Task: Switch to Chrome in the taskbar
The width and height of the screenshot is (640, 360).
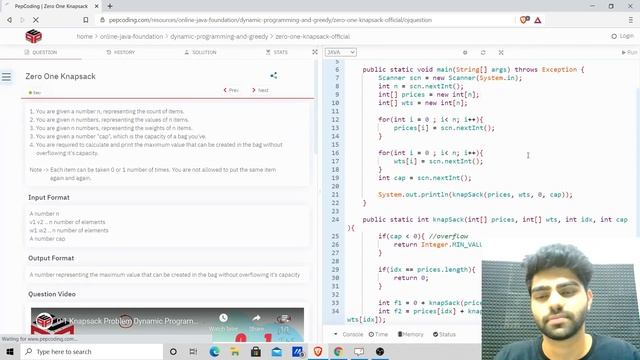Action: tap(338, 351)
